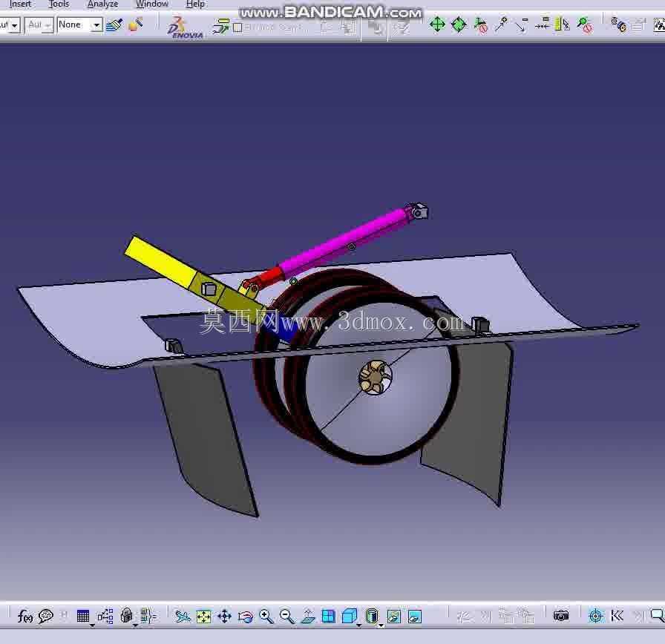Screen dimensions: 665x644
Task: Expand the quick view cube dropdown arrow
Action: (x=358, y=625)
